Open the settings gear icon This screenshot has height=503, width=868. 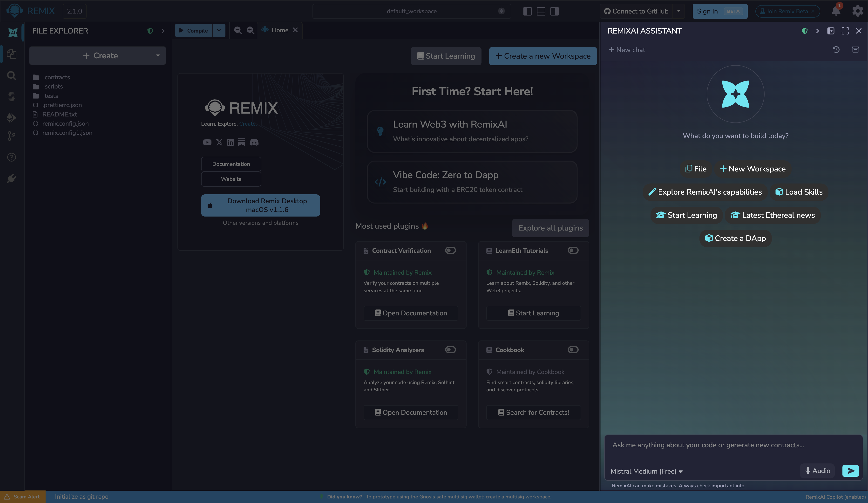coord(857,11)
